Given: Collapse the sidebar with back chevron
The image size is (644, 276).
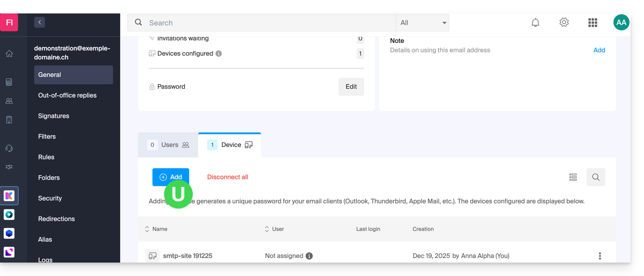Looking at the screenshot, I should pos(39,22).
